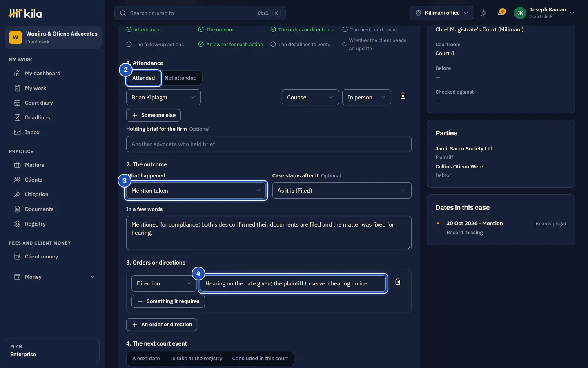Viewport: 588px width, 368px height.
Task: Go to My work
Action: tap(52, 88)
